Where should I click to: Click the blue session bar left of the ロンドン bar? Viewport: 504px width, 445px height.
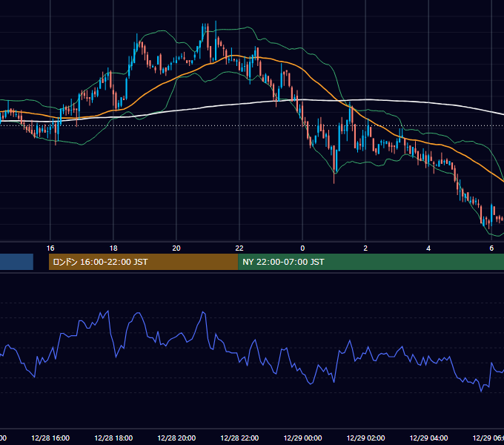pos(16,262)
